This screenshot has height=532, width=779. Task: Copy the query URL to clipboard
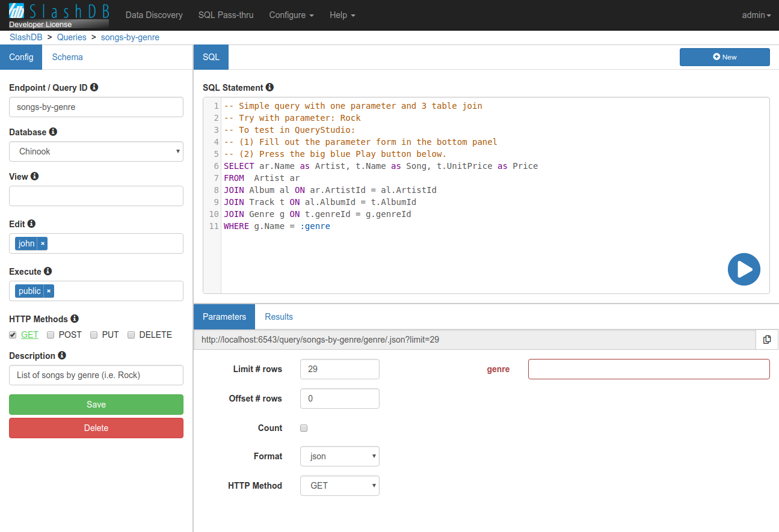[x=767, y=340]
